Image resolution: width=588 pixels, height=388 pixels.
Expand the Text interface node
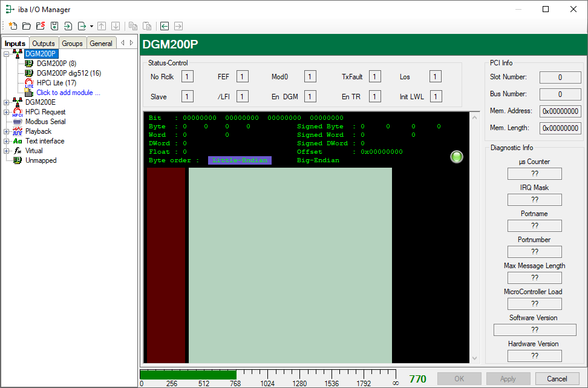[x=7, y=142]
